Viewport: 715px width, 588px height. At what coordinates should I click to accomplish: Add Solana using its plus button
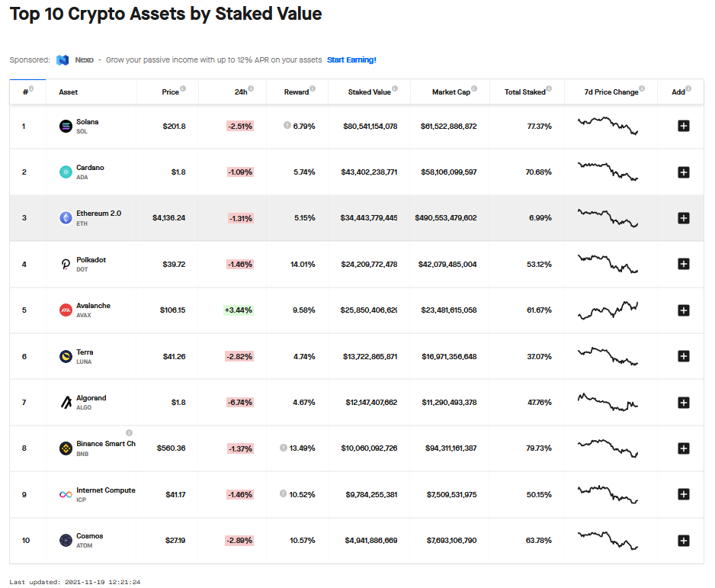683,126
